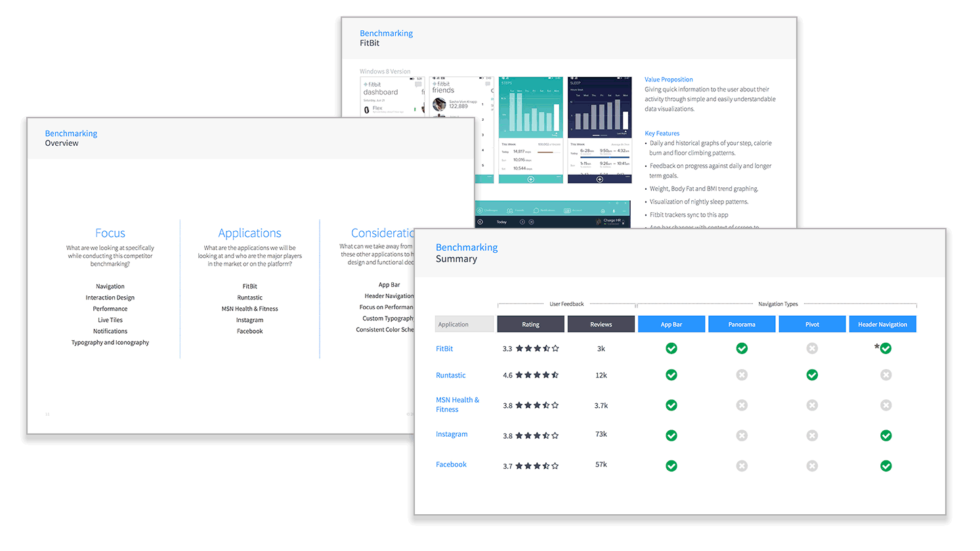Click the MSN Health & Fitness App Bar checkmark
The width and height of the screenshot is (980, 551).
point(671,405)
